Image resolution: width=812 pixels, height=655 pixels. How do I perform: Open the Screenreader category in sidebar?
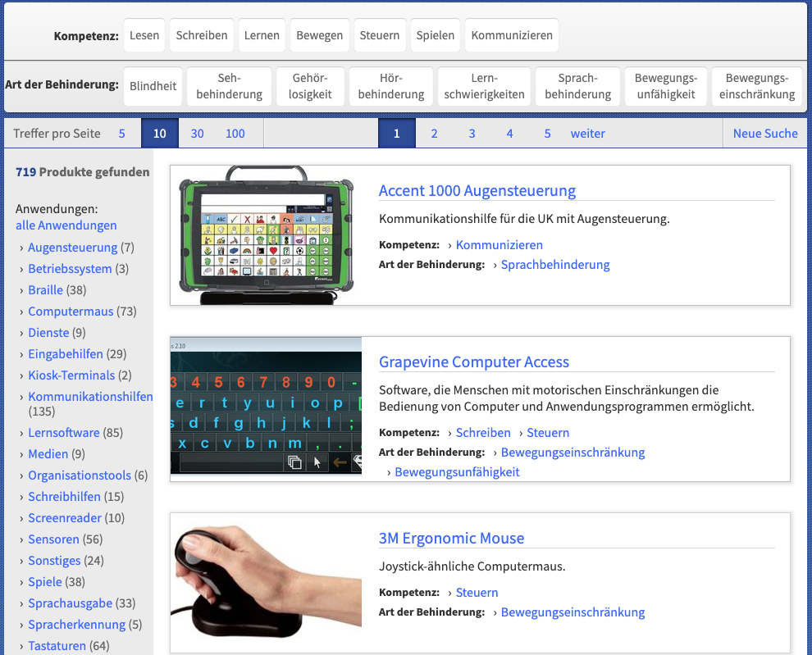click(x=65, y=518)
